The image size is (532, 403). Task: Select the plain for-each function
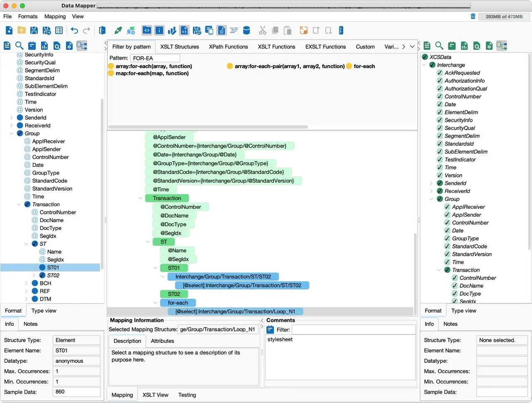coord(361,66)
